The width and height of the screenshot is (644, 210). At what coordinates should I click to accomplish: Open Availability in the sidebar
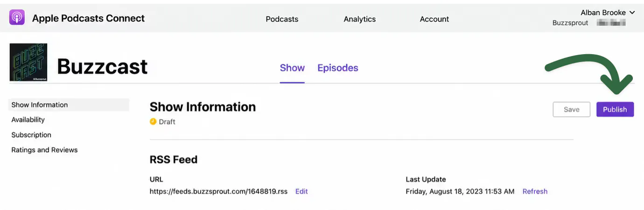click(x=28, y=120)
